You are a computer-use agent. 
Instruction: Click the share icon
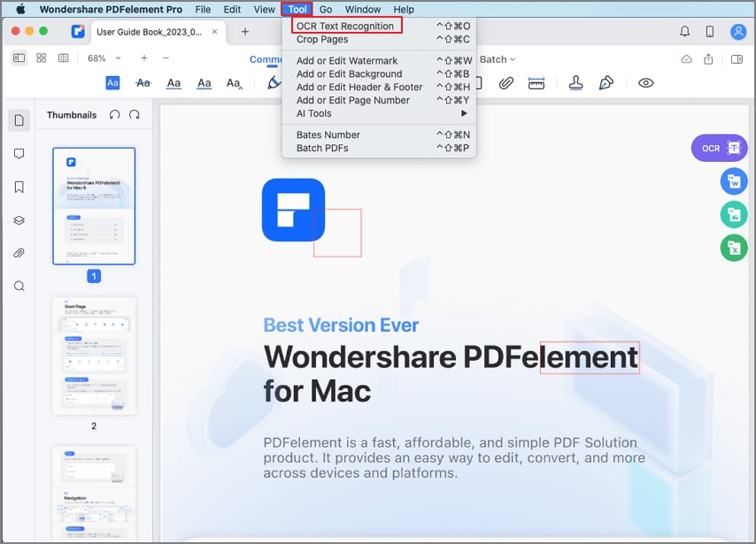click(708, 58)
